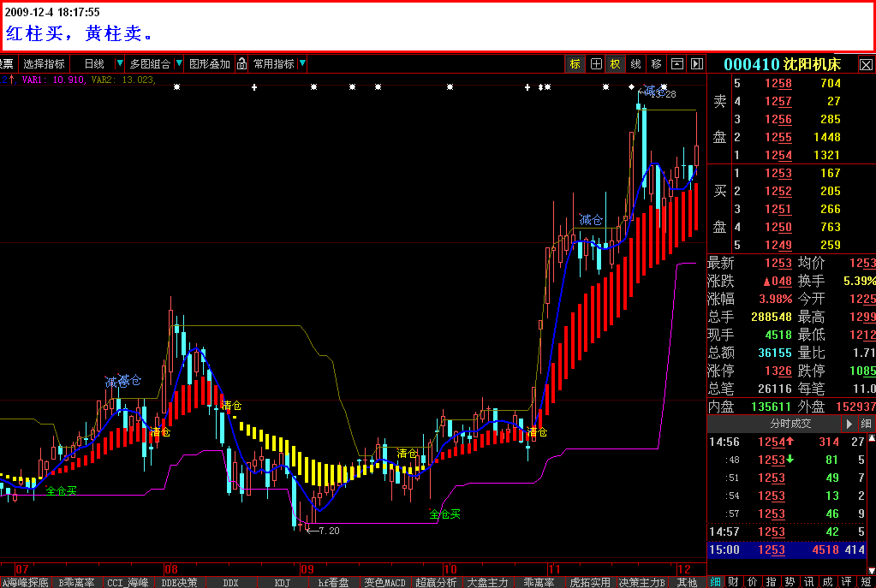
Task: Switch to the hf看盘 indicator tab
Action: click(333, 582)
